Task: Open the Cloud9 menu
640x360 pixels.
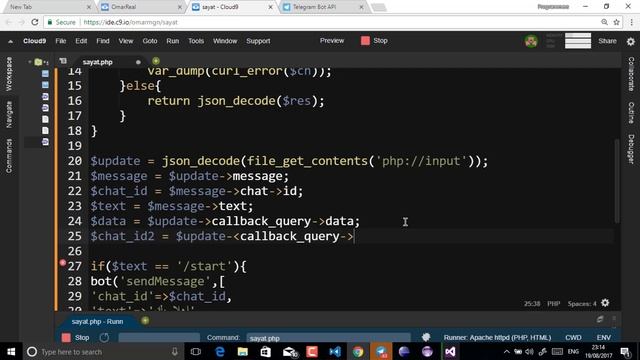Action: (34, 41)
